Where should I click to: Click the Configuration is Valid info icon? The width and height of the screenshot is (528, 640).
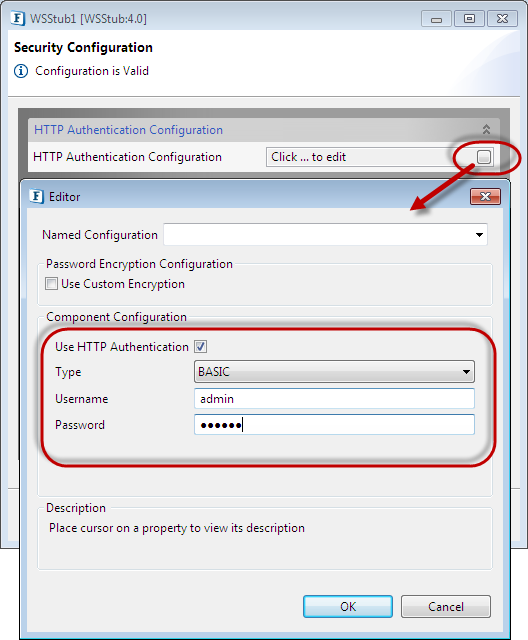(21, 71)
